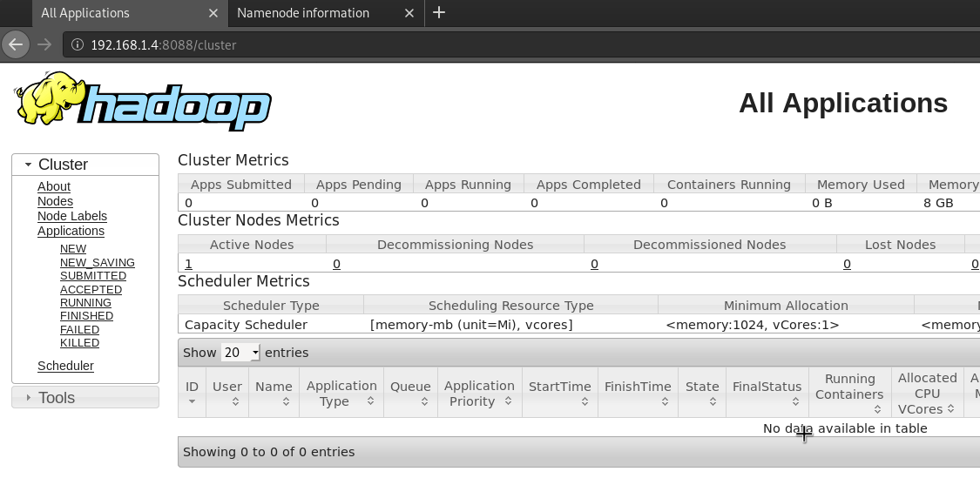Click the browser back arrow button

16,44
